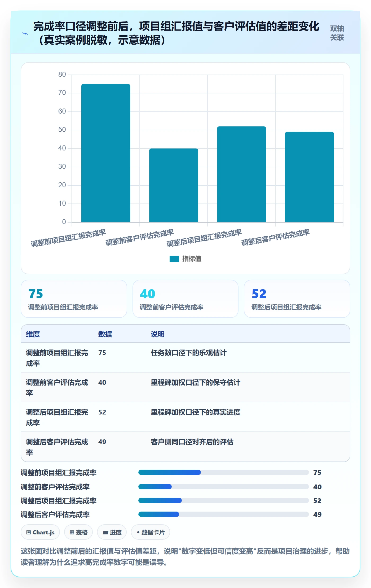Click the 调整后项目组汇报完成率 chart bar
Image resolution: width=371 pixels, height=588 pixels.
tap(241, 174)
